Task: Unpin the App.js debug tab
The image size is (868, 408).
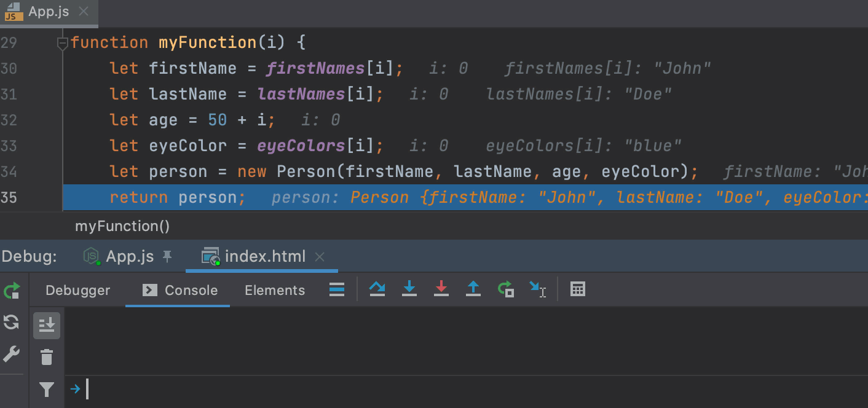Action: click(166, 256)
